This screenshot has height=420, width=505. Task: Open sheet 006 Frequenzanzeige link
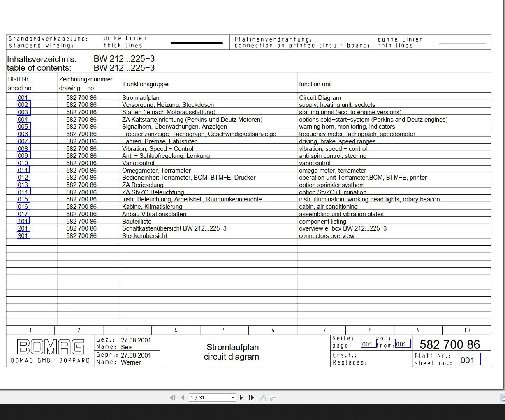coord(23,134)
